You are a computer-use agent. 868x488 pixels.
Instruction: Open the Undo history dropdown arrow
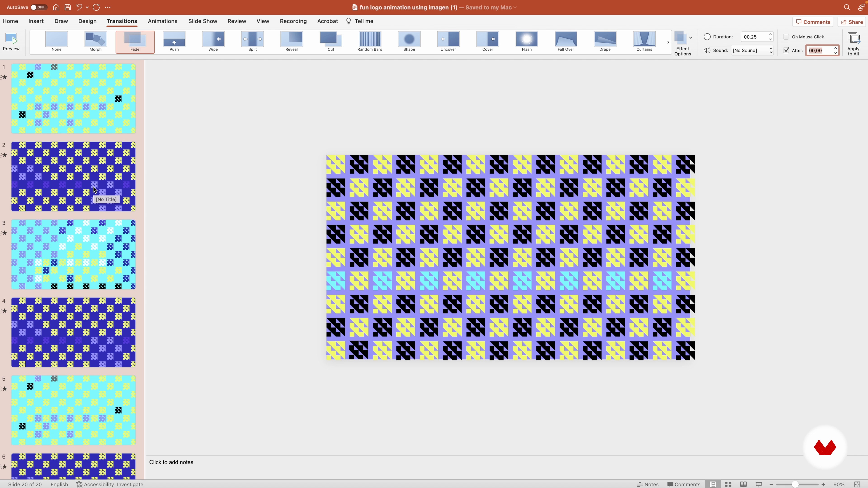[87, 7]
